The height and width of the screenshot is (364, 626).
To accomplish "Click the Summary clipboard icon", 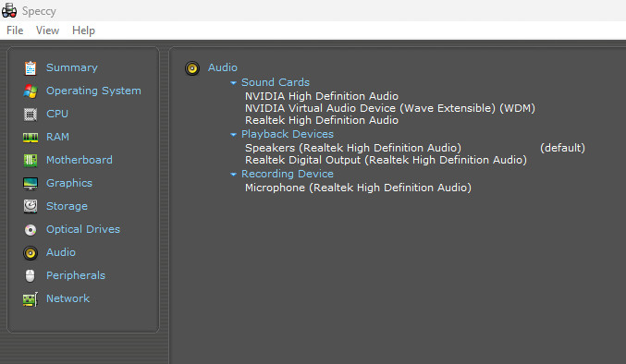I will point(31,67).
